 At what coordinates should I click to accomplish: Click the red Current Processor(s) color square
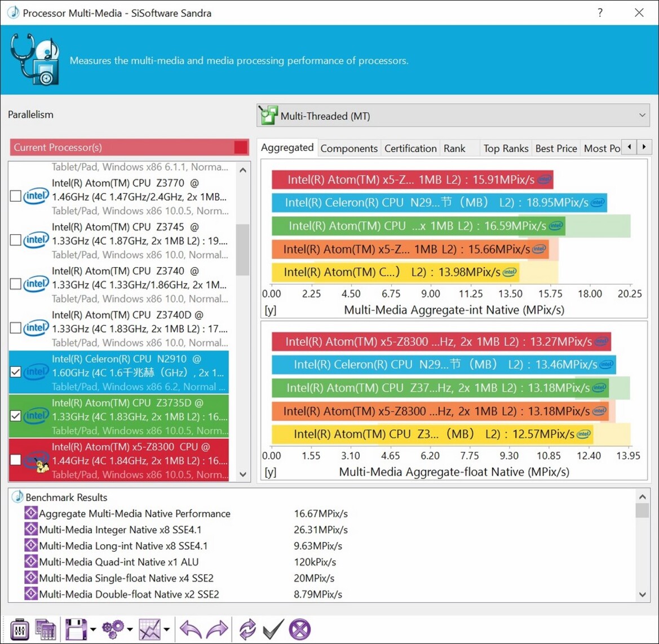(x=241, y=148)
